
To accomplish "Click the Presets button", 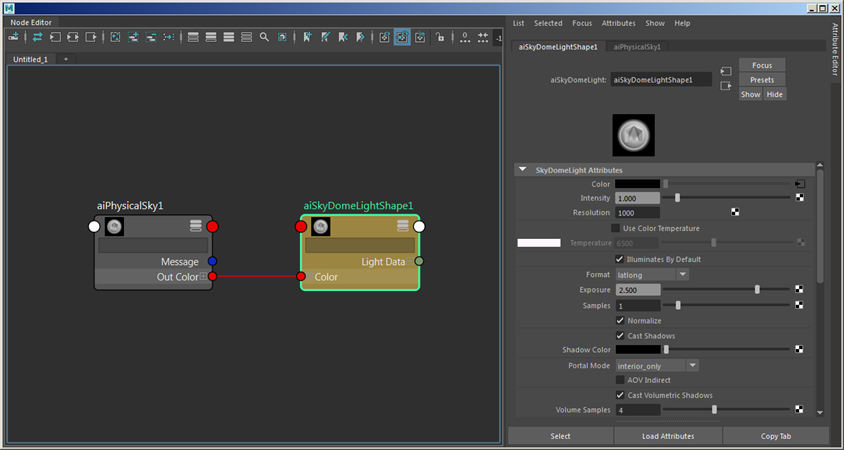I will click(762, 79).
